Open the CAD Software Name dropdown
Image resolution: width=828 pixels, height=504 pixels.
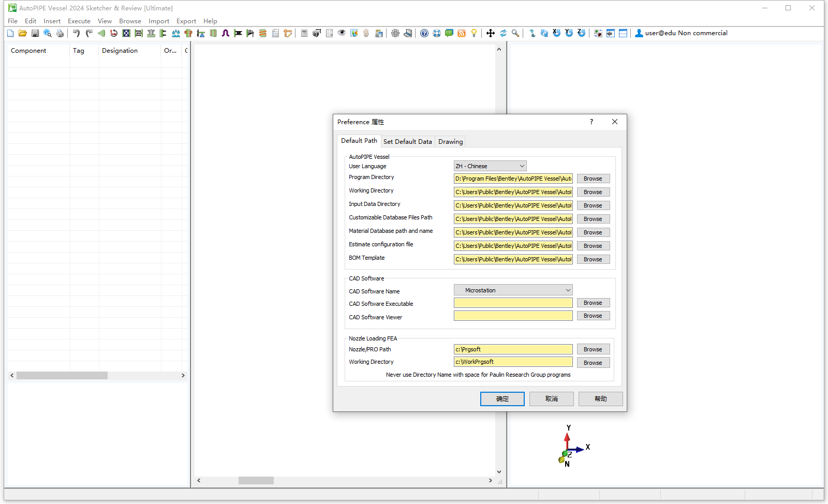coord(513,290)
